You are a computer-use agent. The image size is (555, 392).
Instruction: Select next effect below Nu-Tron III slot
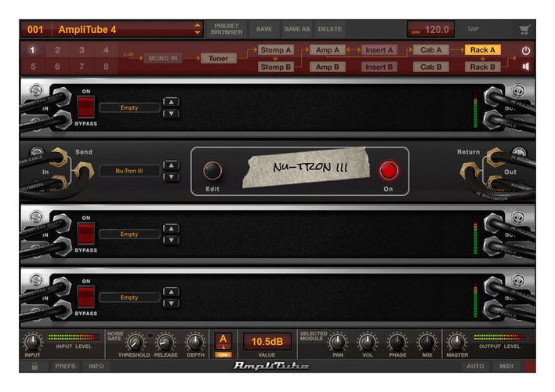172,176
